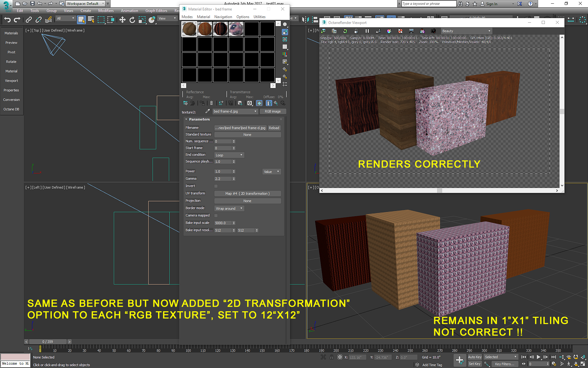Click the eyedropper pick material icon
Viewport: 588px width, 368px height.
(x=207, y=111)
